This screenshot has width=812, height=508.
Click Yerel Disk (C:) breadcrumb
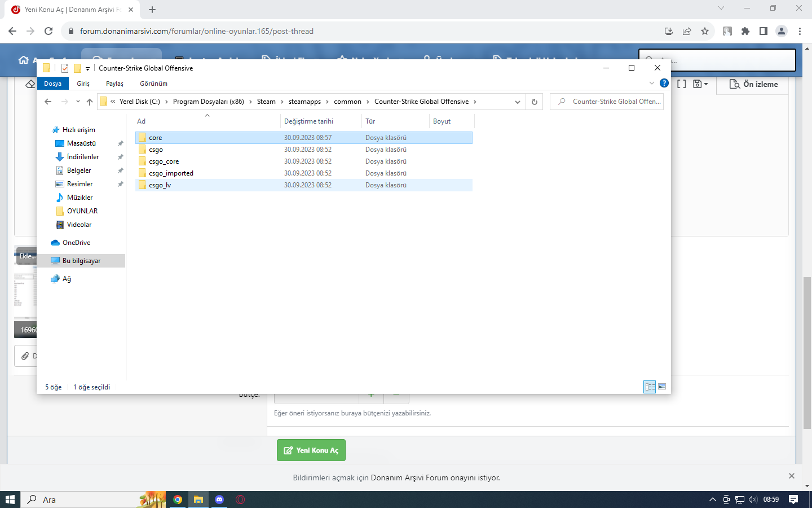pos(140,102)
